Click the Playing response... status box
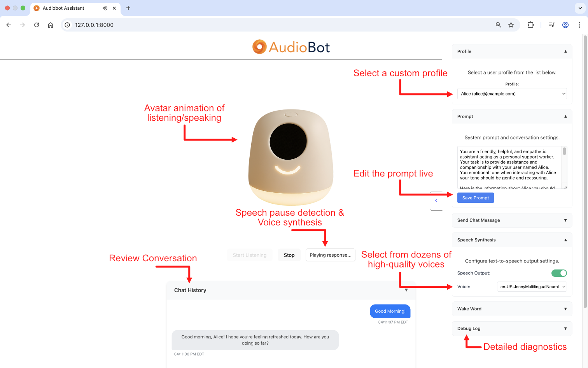This screenshot has width=588, height=368. point(331,255)
